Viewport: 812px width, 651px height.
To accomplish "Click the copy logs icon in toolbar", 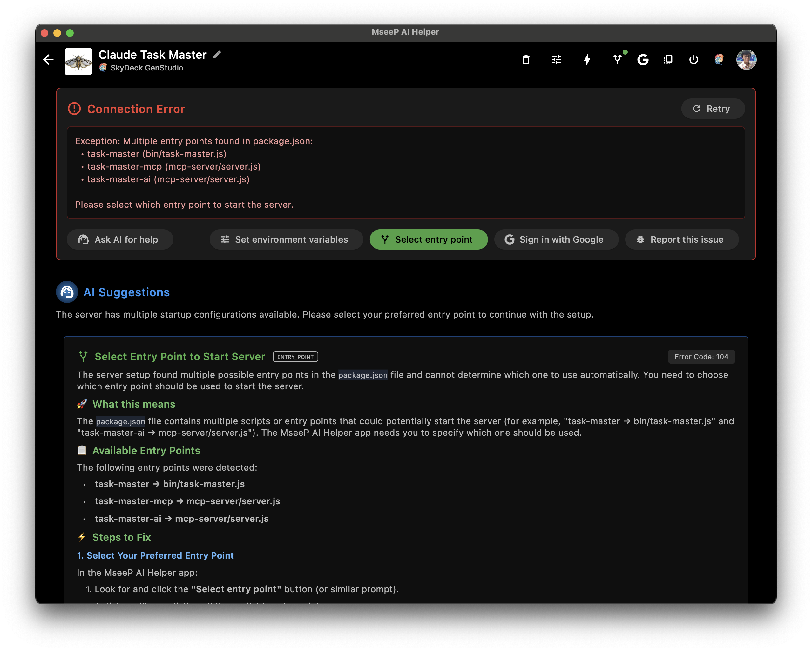I will [x=668, y=60].
